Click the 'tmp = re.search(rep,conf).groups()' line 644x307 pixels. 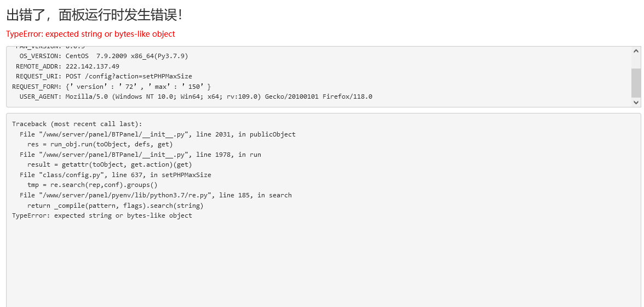pyautogui.click(x=92, y=185)
